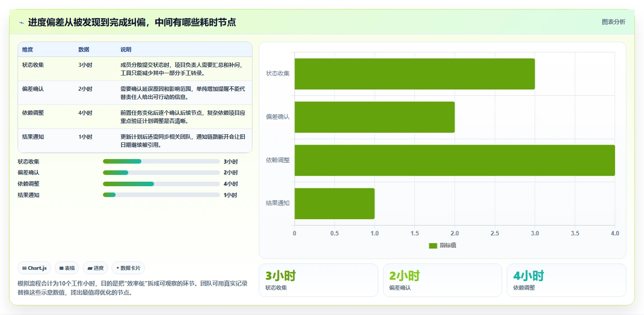644x315 pixels.
Task: Click the 结果通知 chart axis label
Action: 278,203
